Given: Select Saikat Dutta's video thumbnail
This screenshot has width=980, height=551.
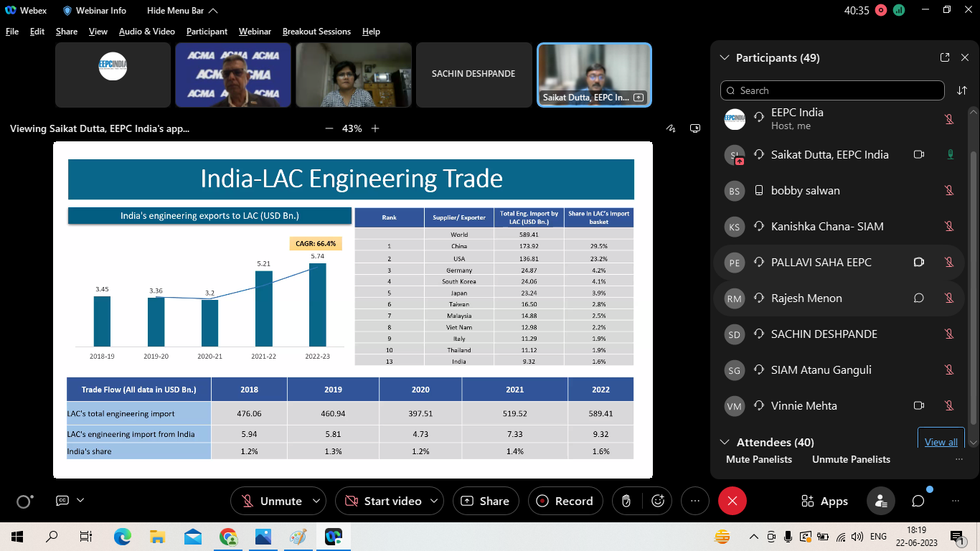Looking at the screenshot, I should tap(594, 75).
